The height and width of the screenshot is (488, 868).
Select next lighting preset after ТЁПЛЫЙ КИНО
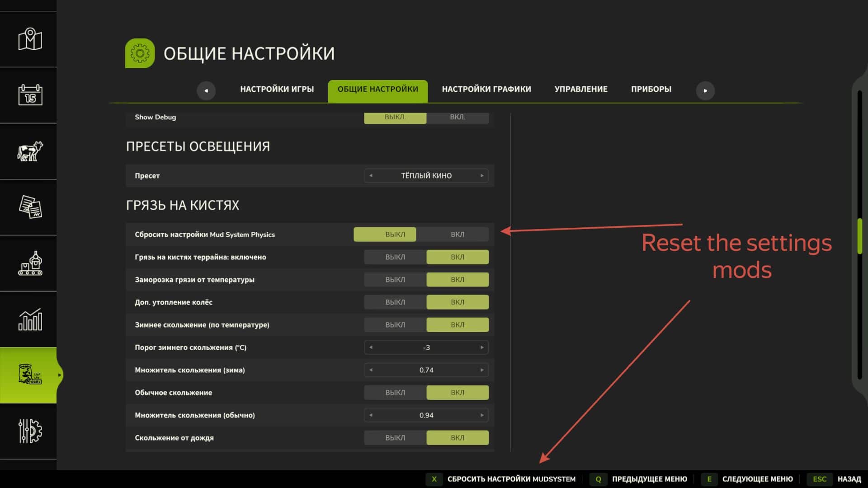pyautogui.click(x=482, y=176)
